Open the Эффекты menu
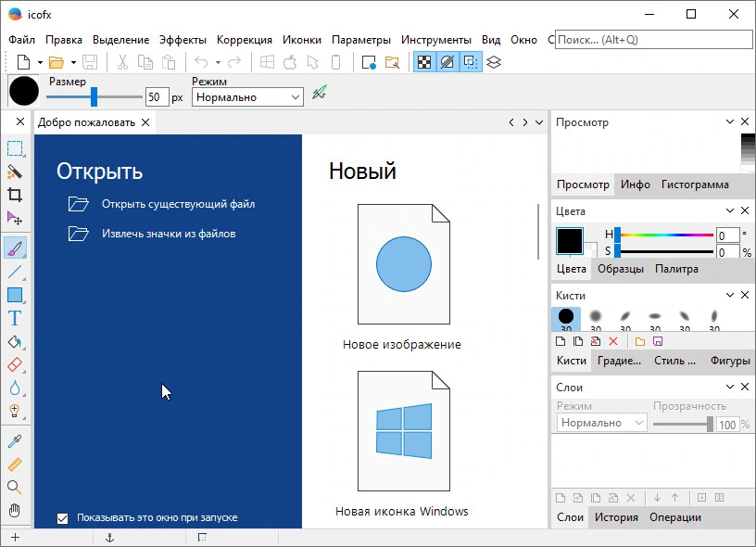This screenshot has height=547, width=756. click(183, 40)
